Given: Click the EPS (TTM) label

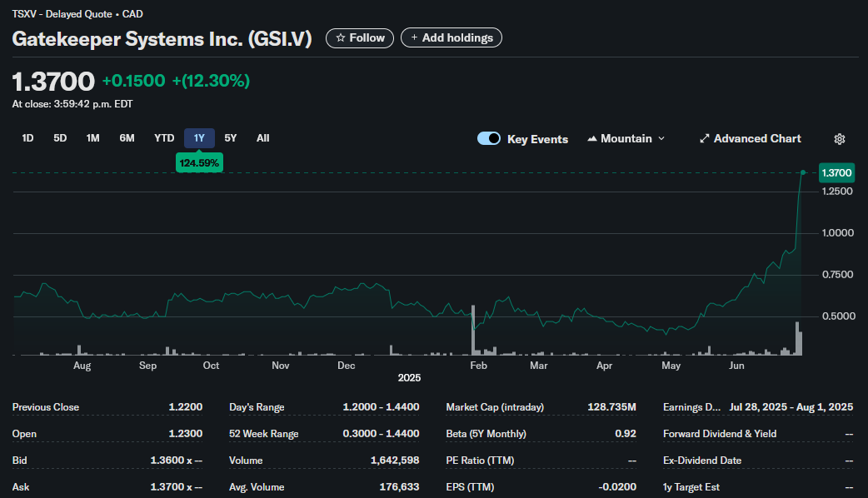Looking at the screenshot, I should [470, 487].
